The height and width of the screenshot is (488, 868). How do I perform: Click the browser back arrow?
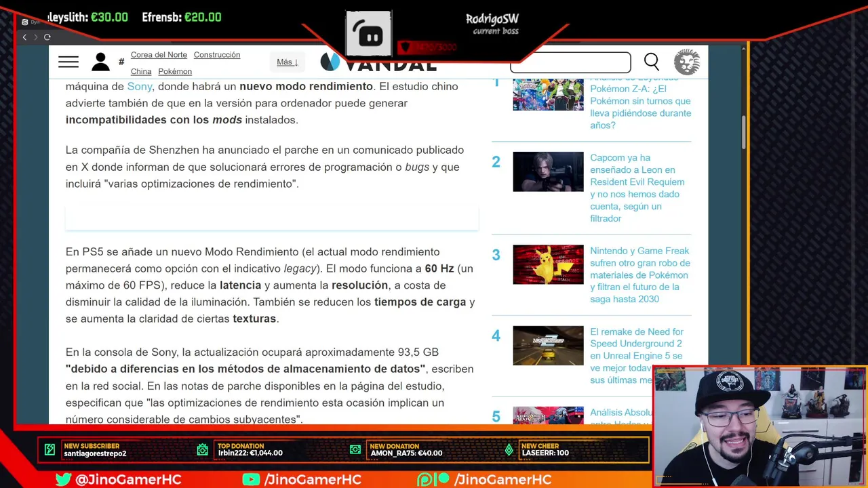[25, 37]
